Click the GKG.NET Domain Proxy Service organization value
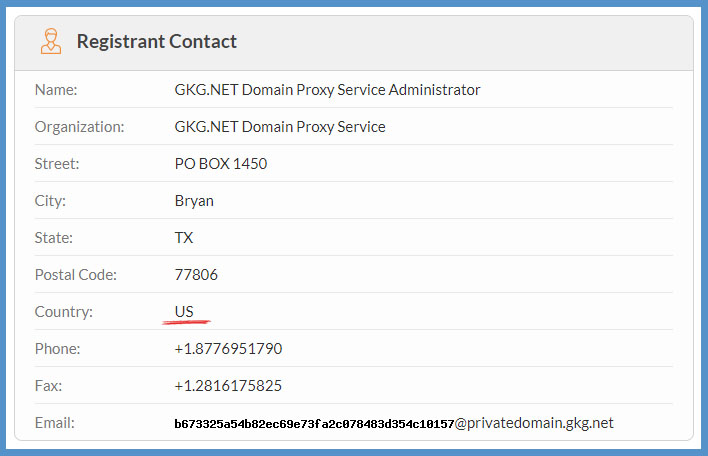Screen dimensions: 708x456 click(x=280, y=127)
